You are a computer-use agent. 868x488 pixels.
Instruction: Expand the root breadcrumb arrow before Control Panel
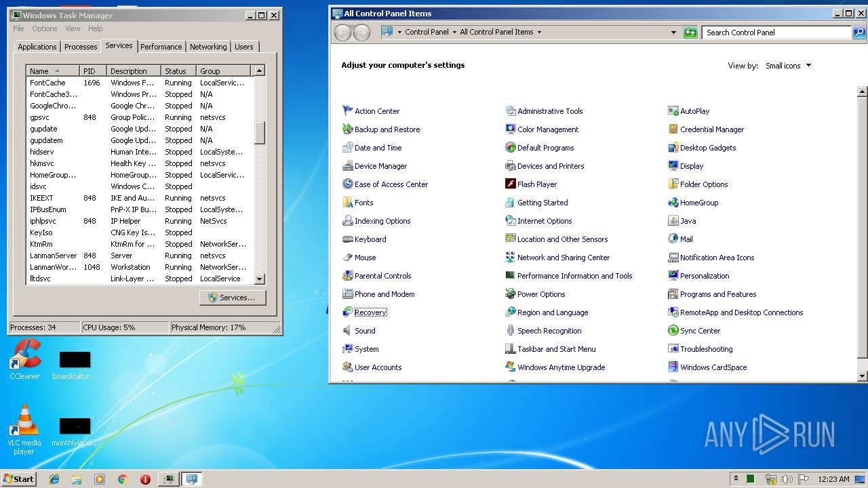click(399, 32)
